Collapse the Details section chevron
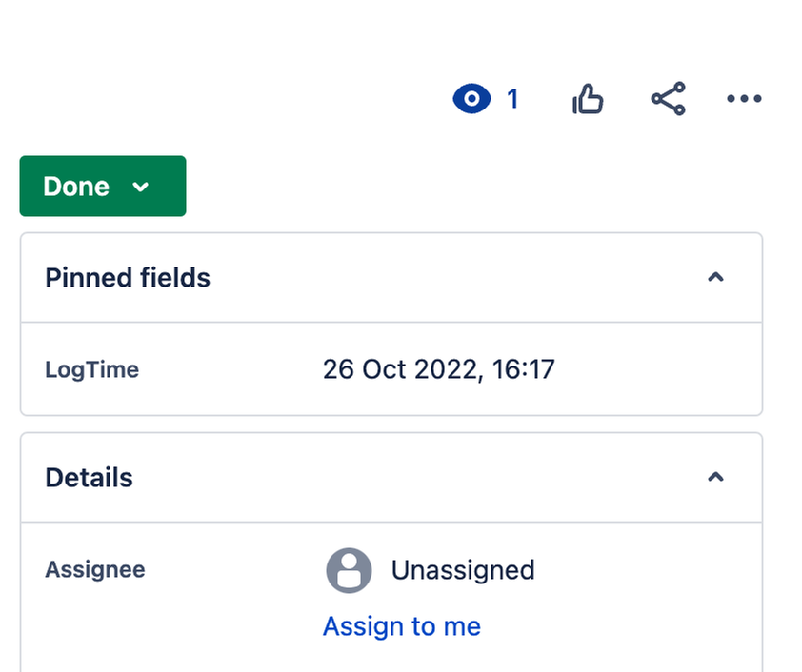The height and width of the screenshot is (672, 802). tap(715, 477)
